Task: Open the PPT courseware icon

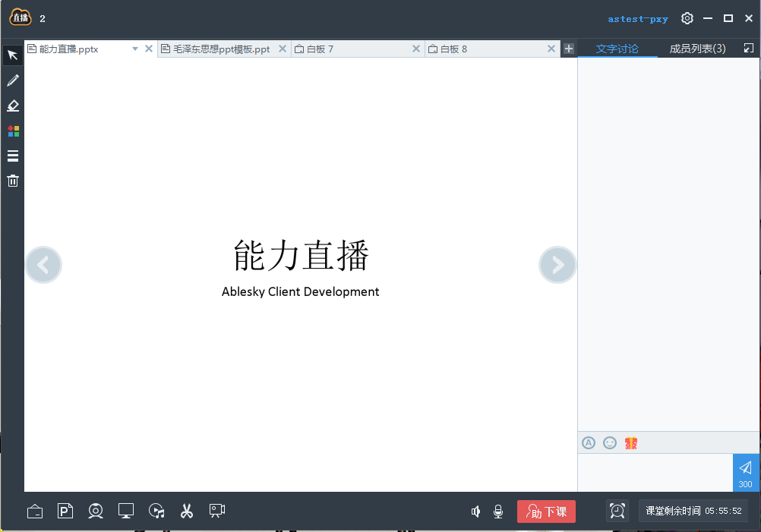Action: click(65, 512)
